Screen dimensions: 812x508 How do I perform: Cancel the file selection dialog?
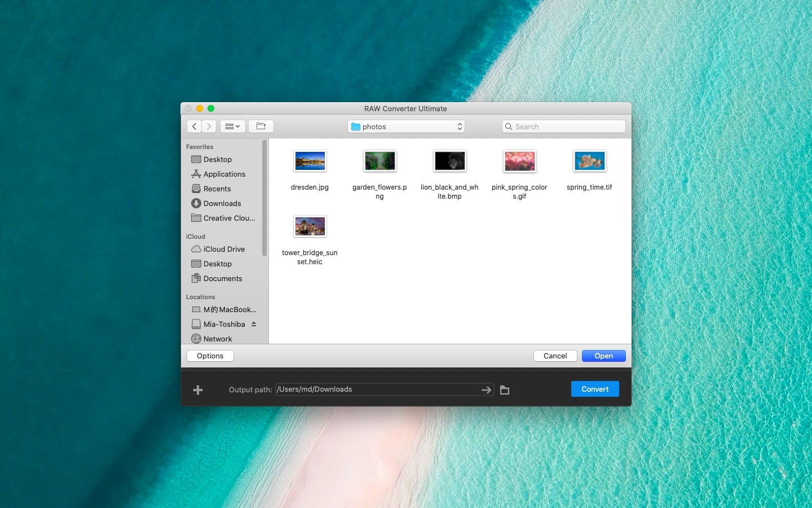(x=555, y=356)
